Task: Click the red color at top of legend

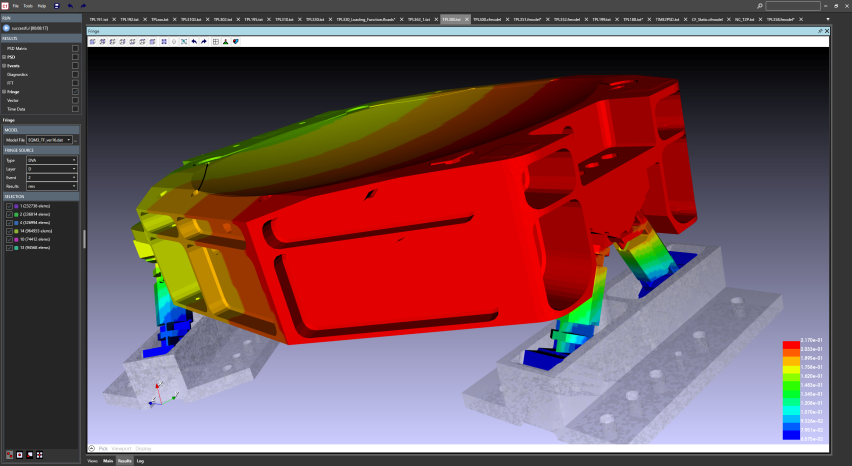Action: click(x=790, y=345)
